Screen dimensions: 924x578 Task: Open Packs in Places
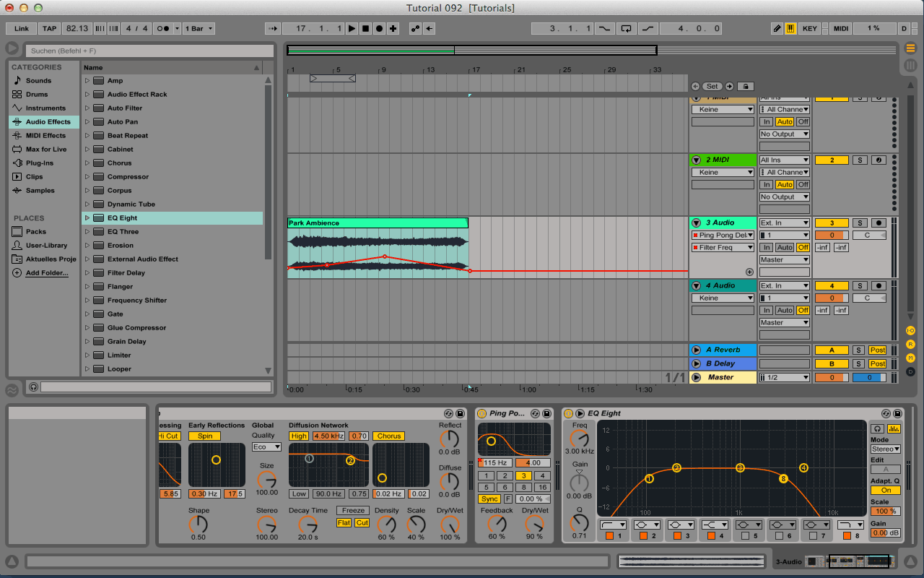(x=36, y=232)
